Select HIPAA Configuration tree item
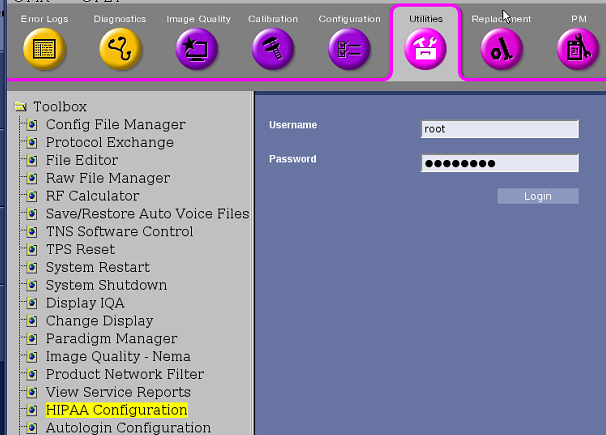Screen dimensions: 606x435 pos(116,410)
